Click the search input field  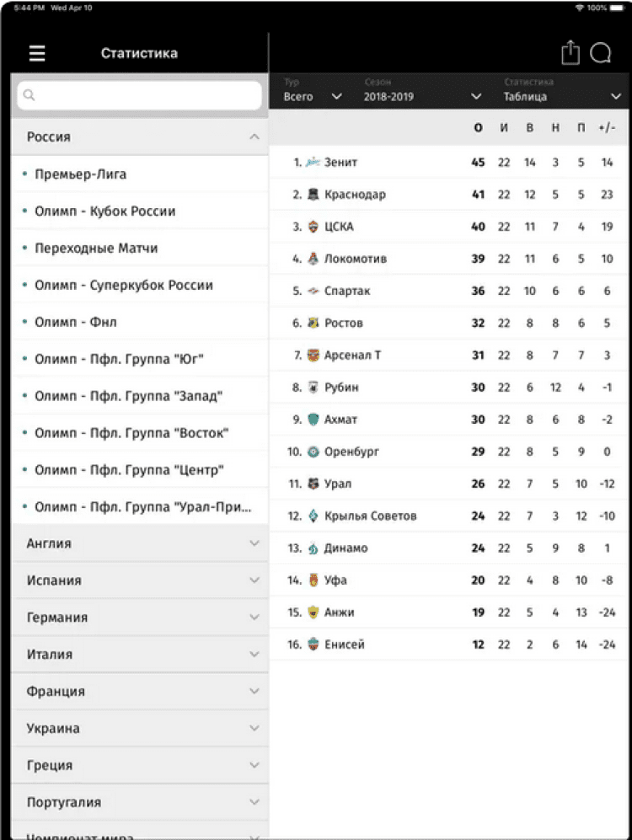click(x=140, y=95)
